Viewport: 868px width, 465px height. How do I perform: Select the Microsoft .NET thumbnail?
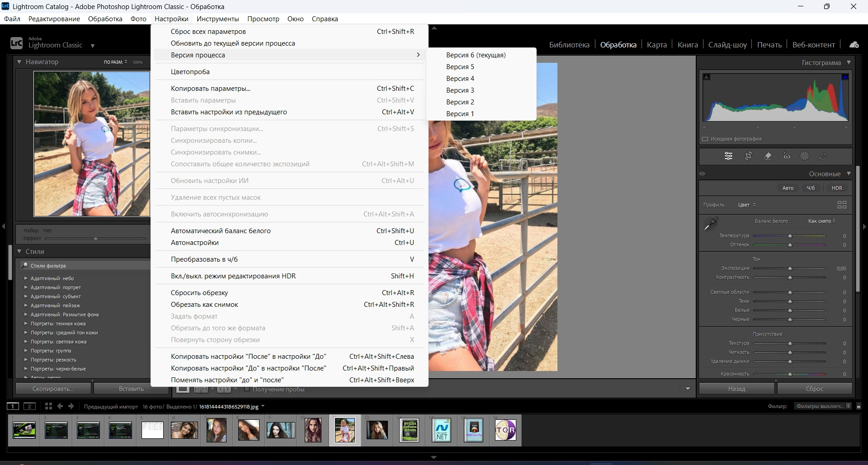point(441,430)
